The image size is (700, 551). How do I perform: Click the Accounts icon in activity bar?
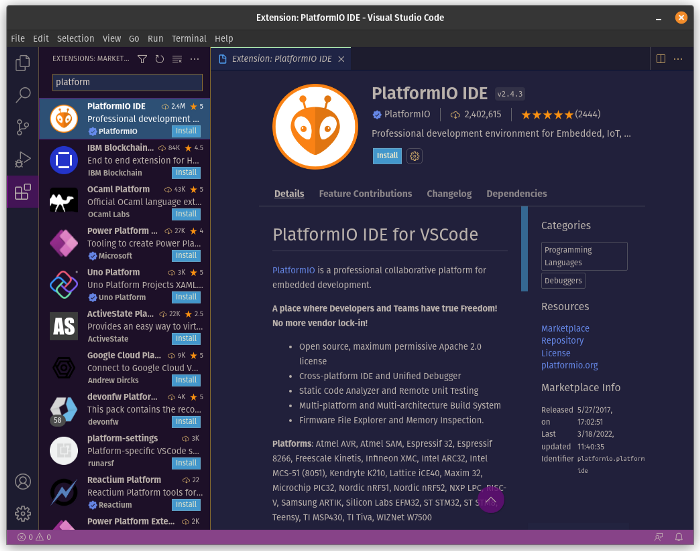[22, 481]
